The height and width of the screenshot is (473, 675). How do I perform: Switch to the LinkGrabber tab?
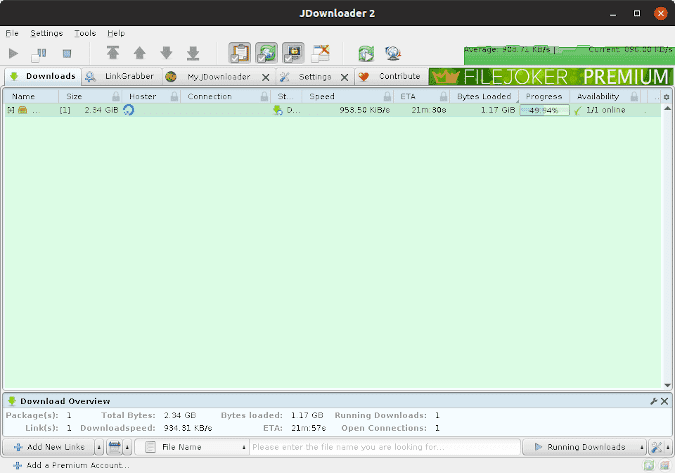[122, 76]
